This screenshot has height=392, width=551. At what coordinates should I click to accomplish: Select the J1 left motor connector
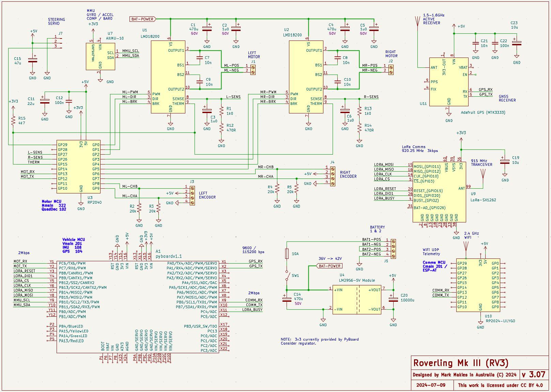pos(253,69)
